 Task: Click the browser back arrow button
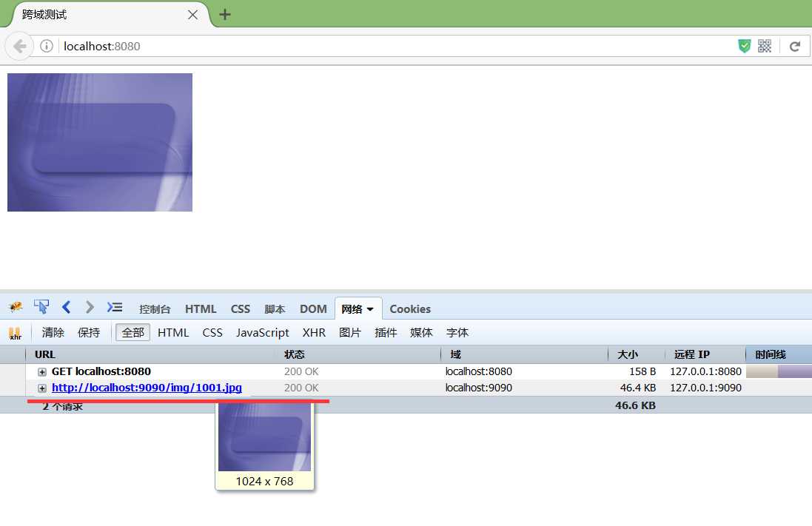(19, 46)
